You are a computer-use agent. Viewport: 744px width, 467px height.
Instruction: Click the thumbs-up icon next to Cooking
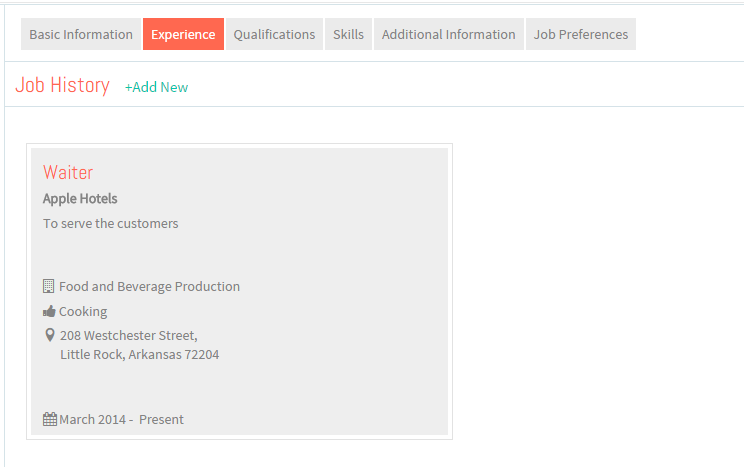pos(49,311)
